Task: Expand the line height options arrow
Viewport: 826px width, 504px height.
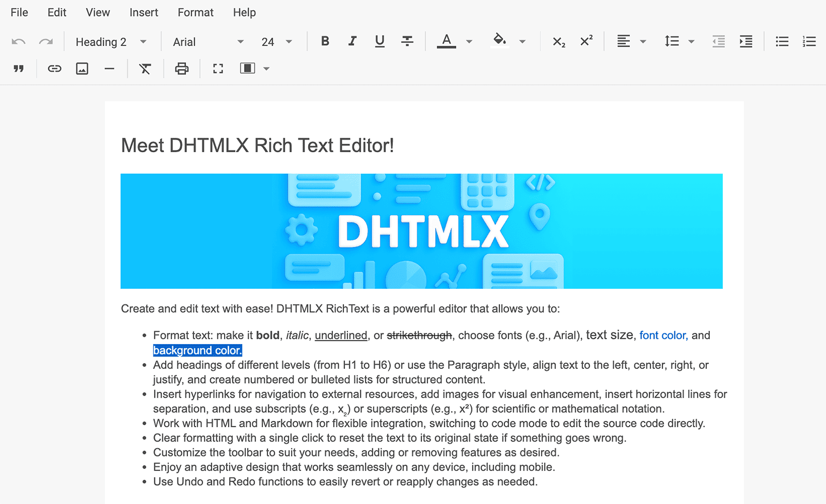Action: 691,42
